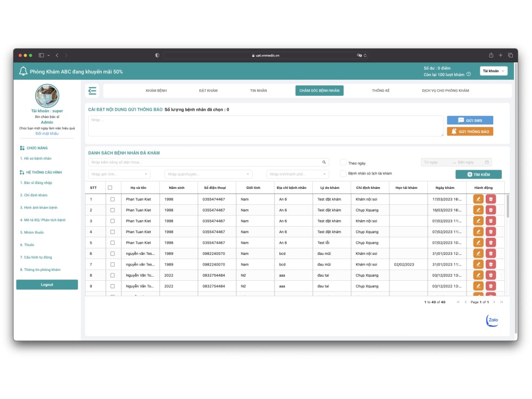
Task: Click the GỬI SMS button
Action: pyautogui.click(x=470, y=120)
